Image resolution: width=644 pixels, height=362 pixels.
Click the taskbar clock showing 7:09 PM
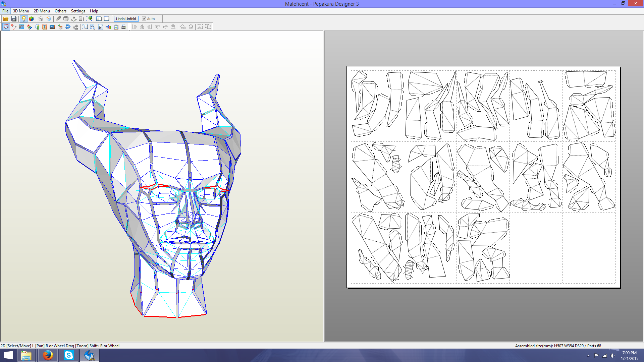click(629, 356)
